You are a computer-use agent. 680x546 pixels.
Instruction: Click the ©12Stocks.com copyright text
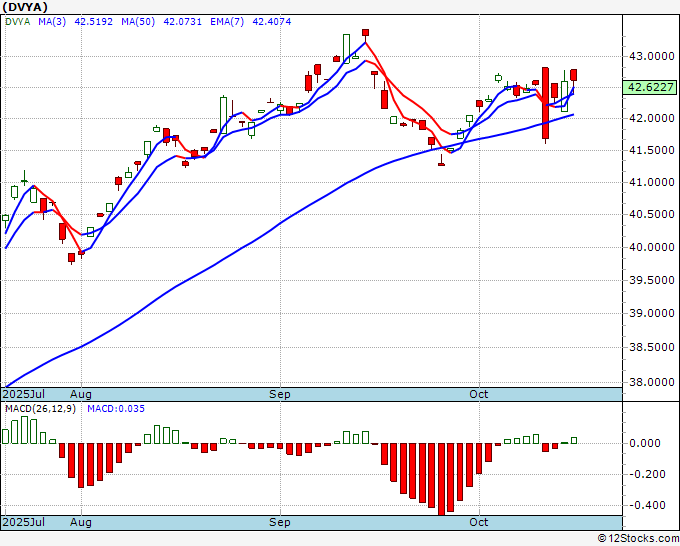pos(638,539)
